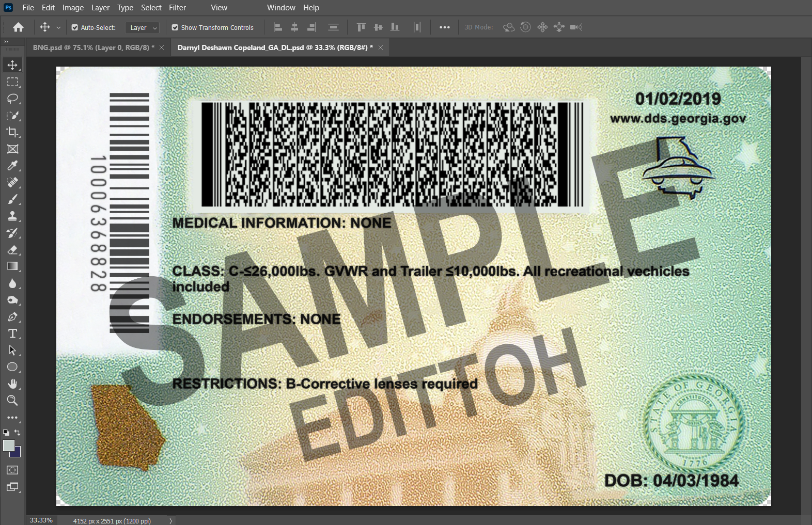Image resolution: width=812 pixels, height=525 pixels.
Task: Select the Gradient tool
Action: click(x=12, y=266)
